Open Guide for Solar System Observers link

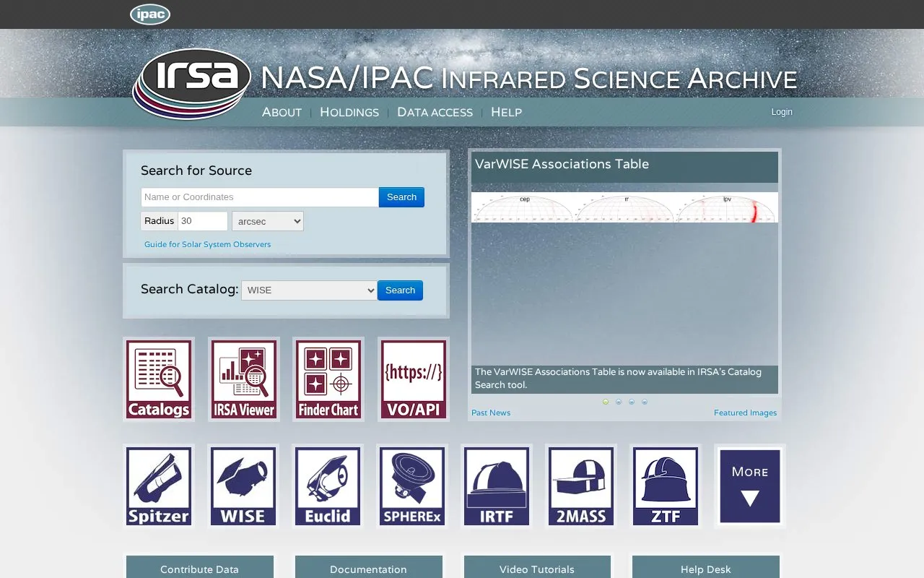(208, 244)
